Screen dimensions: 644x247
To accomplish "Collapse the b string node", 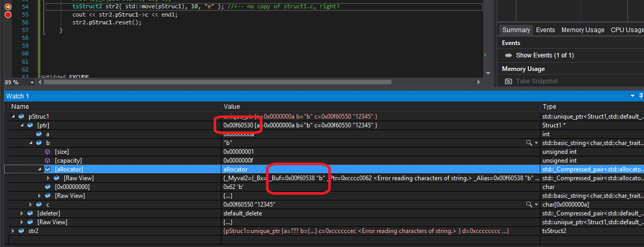I will (x=31, y=143).
